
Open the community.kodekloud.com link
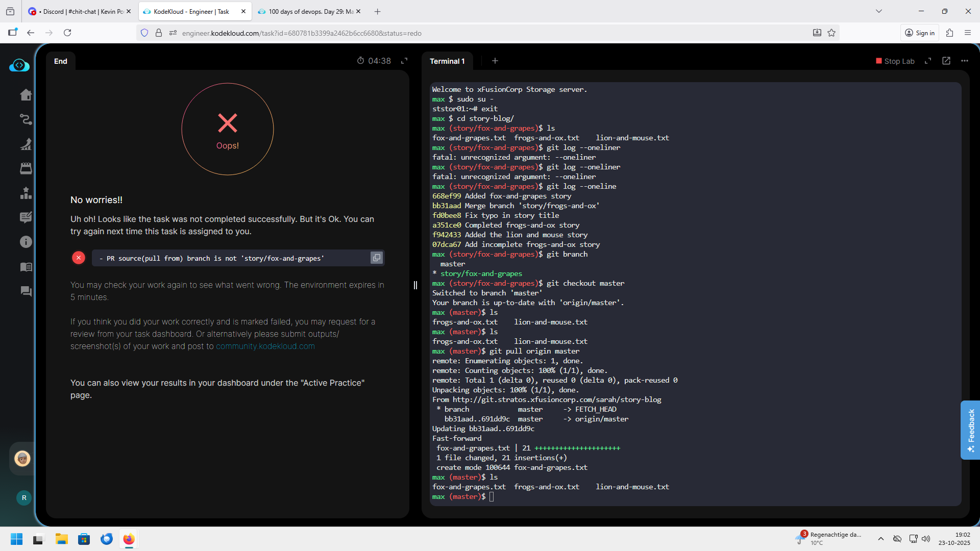pyautogui.click(x=265, y=346)
